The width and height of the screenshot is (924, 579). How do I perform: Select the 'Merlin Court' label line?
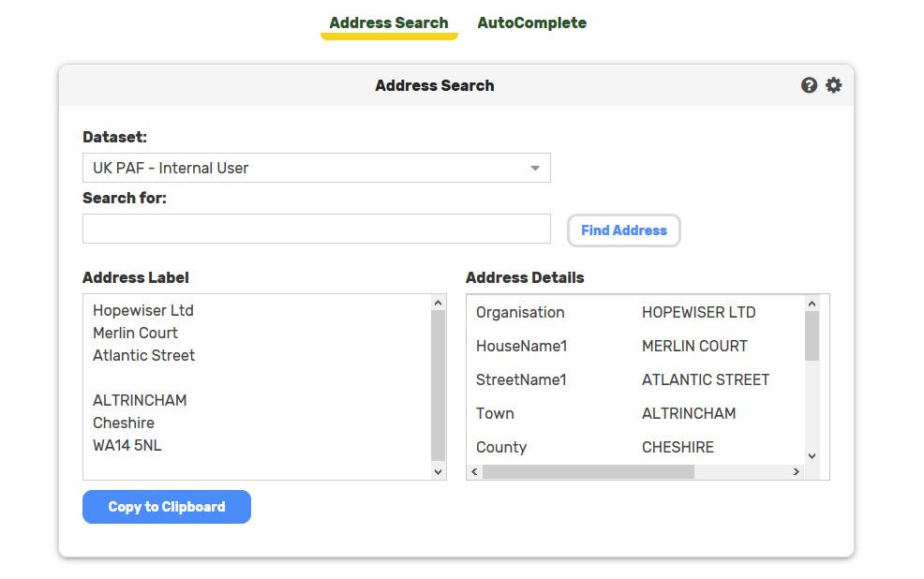135,333
